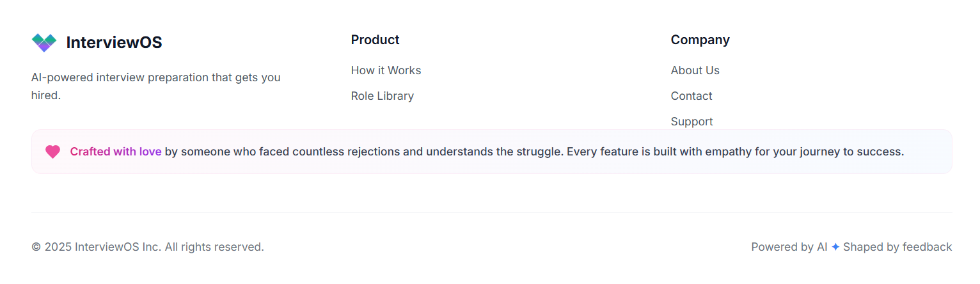Click the Crafted with love text
This screenshot has height=284, width=980.
click(116, 152)
